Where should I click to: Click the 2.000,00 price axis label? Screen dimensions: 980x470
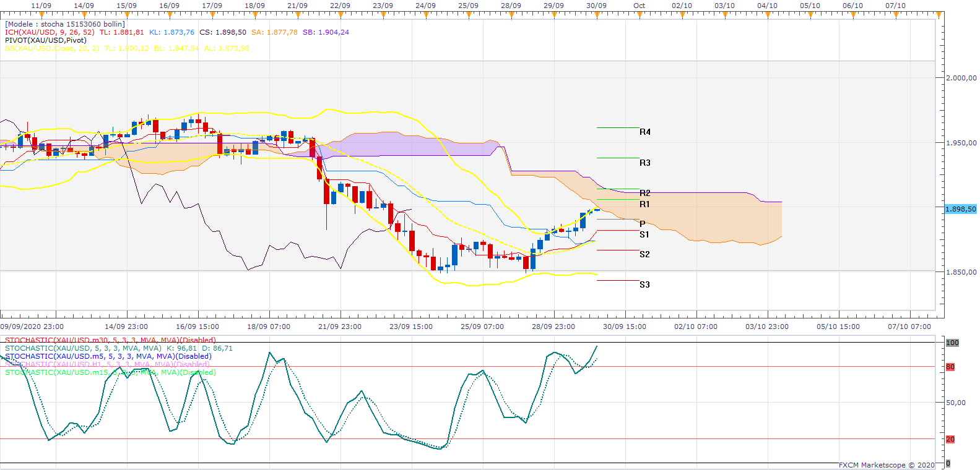(961, 78)
